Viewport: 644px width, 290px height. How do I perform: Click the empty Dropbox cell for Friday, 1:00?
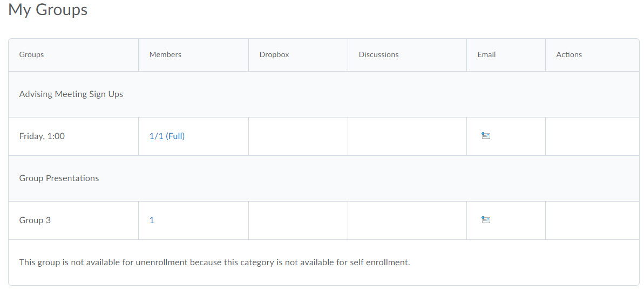298,136
